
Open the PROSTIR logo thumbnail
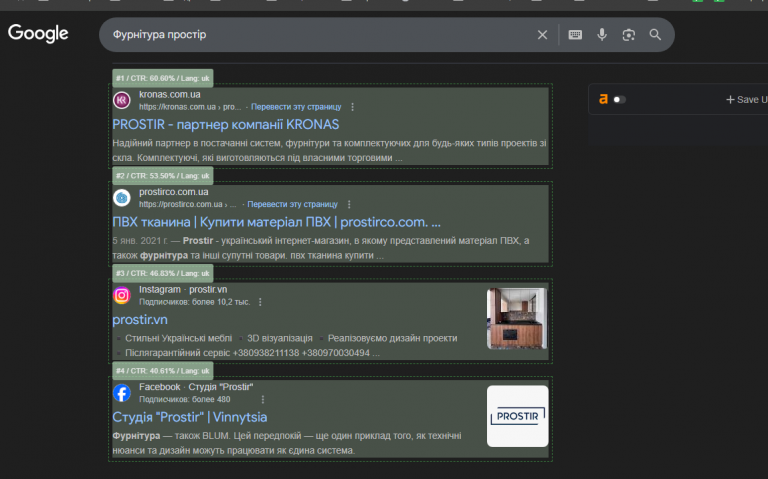(517, 416)
